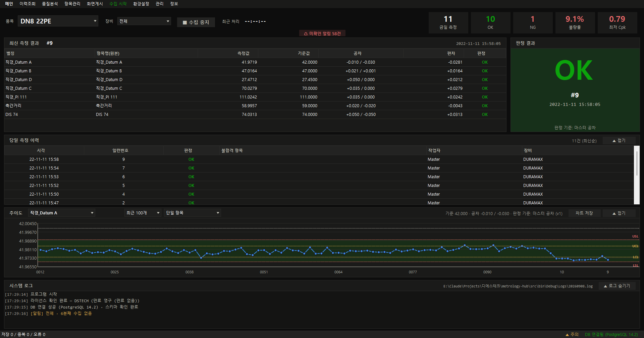Select the history row at 22-11-11 15:53
Screen dimensions: 644x338
coord(319,177)
